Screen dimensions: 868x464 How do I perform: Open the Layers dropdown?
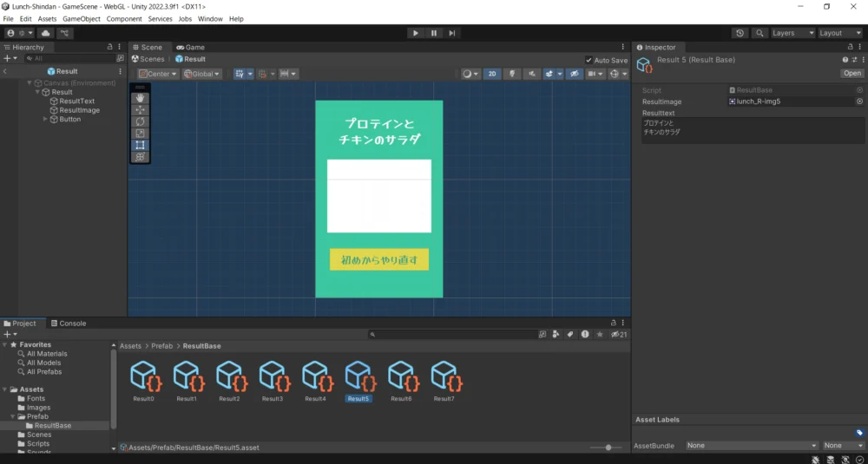[793, 33]
